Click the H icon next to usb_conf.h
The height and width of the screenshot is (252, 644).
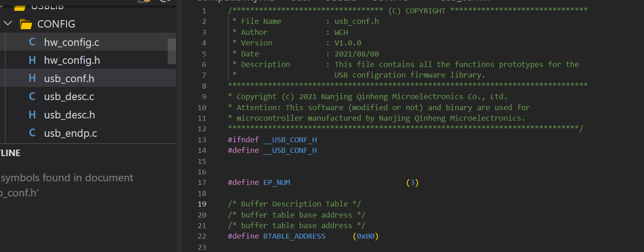pos(32,78)
